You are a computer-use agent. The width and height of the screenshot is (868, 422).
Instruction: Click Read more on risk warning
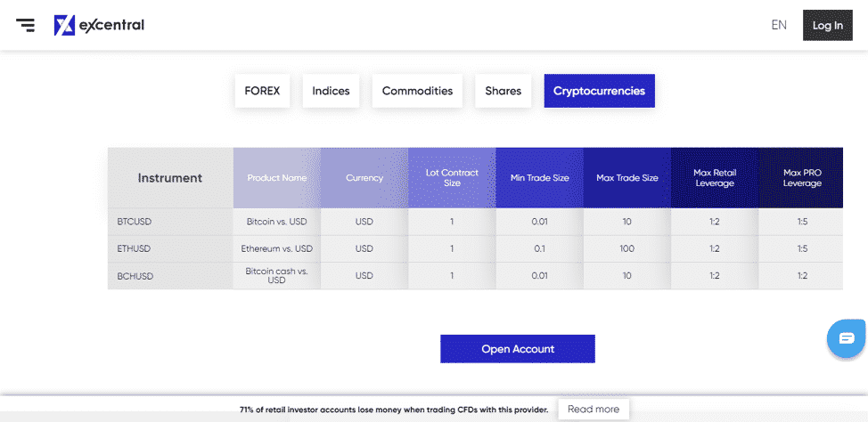[x=594, y=410]
